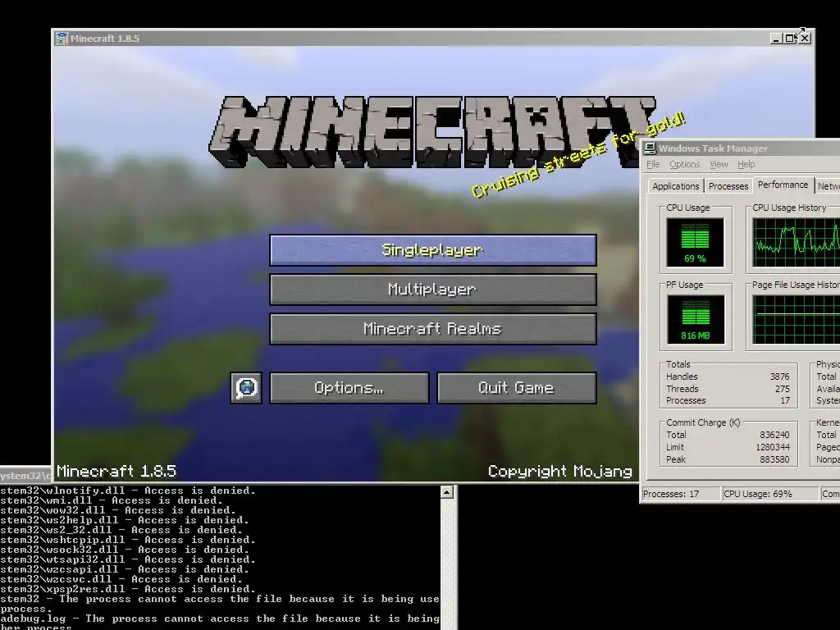Click the wlnotify.dll access denied line
The image size is (840, 630).
tap(128, 491)
